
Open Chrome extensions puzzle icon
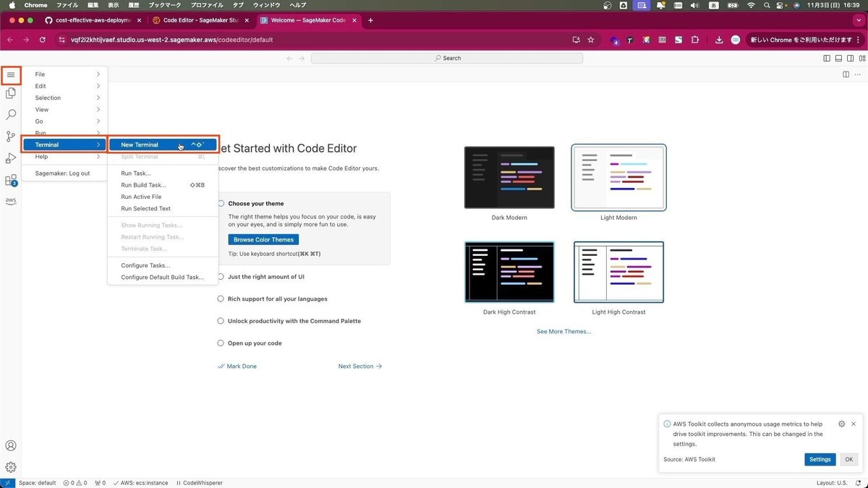pyautogui.click(x=695, y=40)
